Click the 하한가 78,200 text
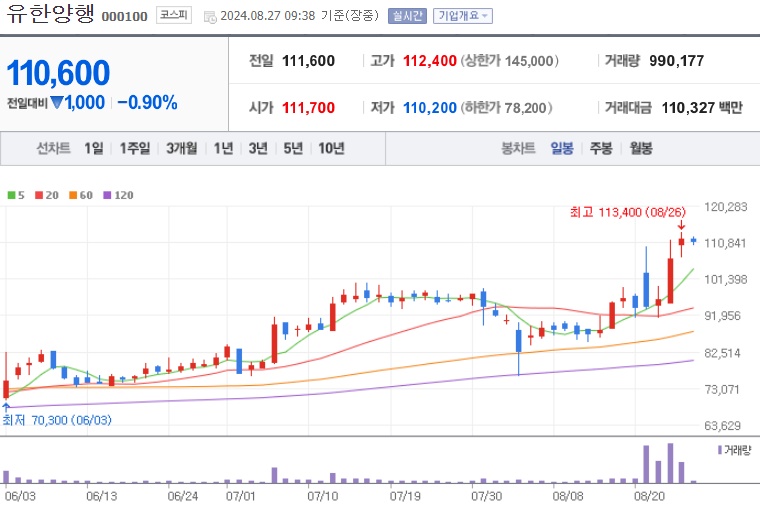The height and width of the screenshot is (510, 760). click(x=507, y=107)
